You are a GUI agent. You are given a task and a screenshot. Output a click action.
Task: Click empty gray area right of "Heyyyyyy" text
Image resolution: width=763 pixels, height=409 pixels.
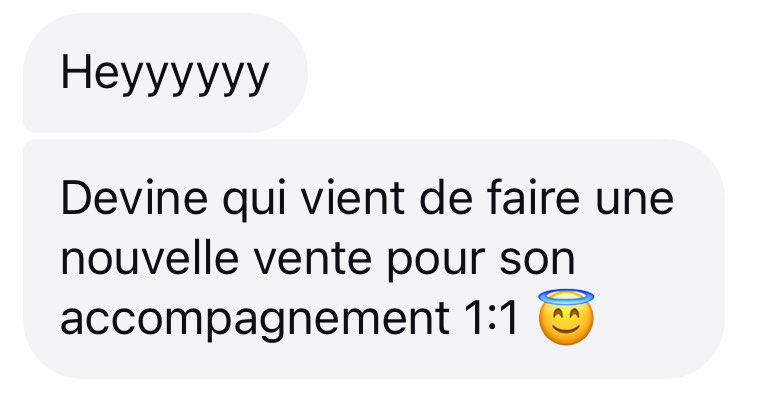pyautogui.click(x=288, y=72)
